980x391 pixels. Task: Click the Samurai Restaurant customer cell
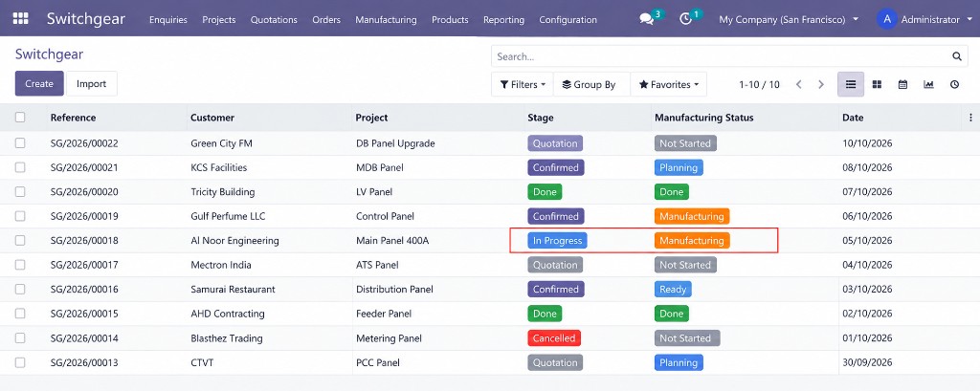click(x=234, y=290)
